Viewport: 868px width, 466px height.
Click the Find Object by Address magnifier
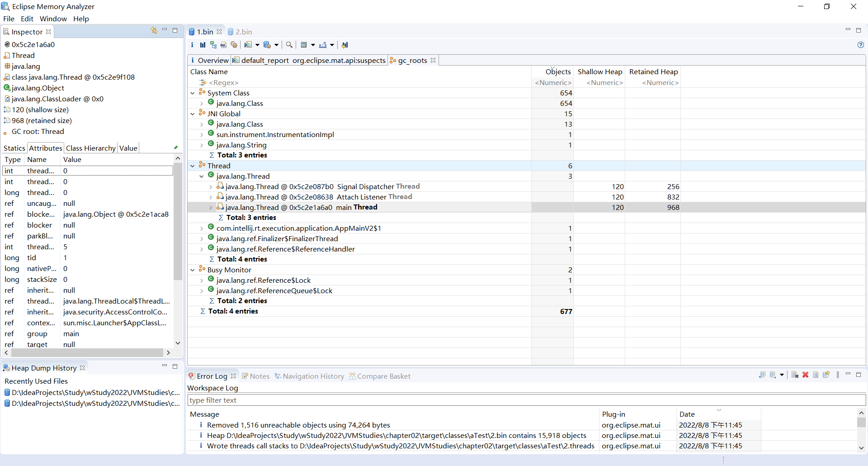[x=289, y=45]
